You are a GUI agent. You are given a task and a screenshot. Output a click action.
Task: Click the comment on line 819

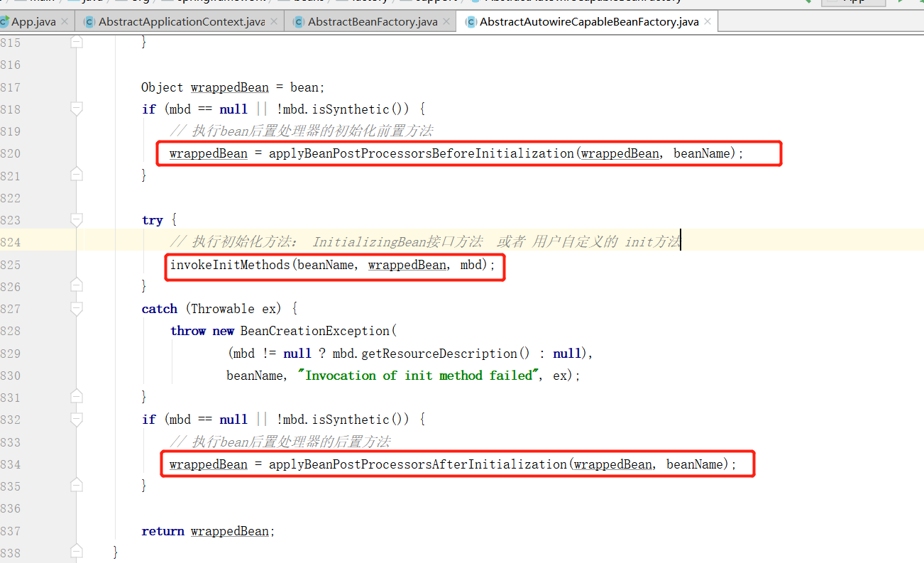coord(302,131)
